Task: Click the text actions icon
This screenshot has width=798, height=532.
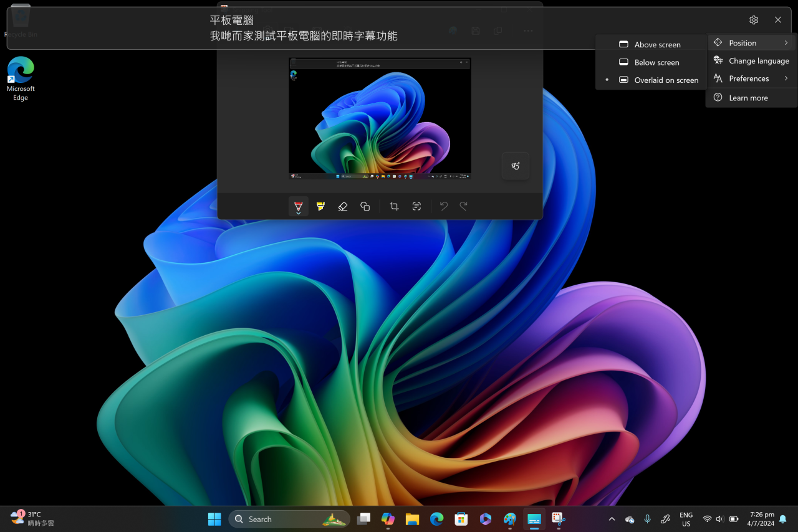Action: 416,206
